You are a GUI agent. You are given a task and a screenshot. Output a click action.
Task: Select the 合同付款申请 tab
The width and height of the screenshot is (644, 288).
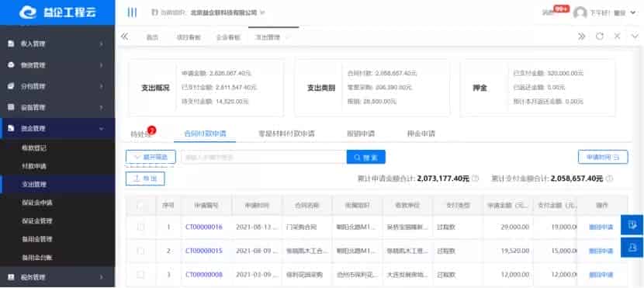(x=205, y=134)
